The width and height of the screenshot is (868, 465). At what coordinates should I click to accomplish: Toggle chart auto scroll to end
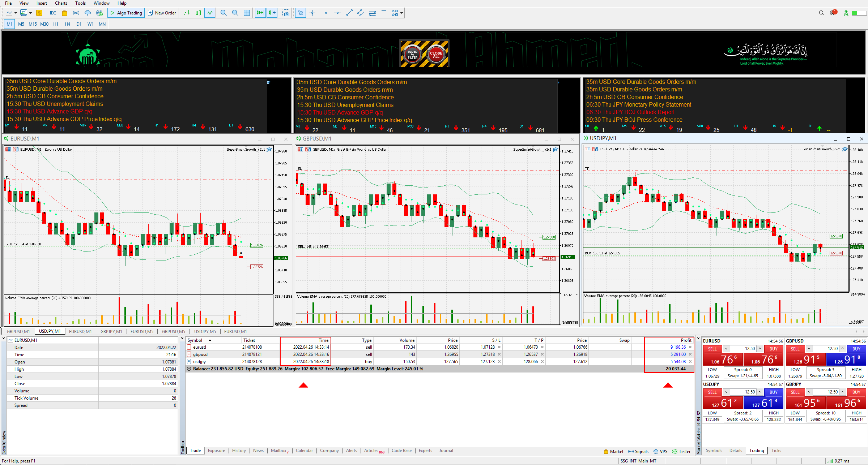point(260,13)
